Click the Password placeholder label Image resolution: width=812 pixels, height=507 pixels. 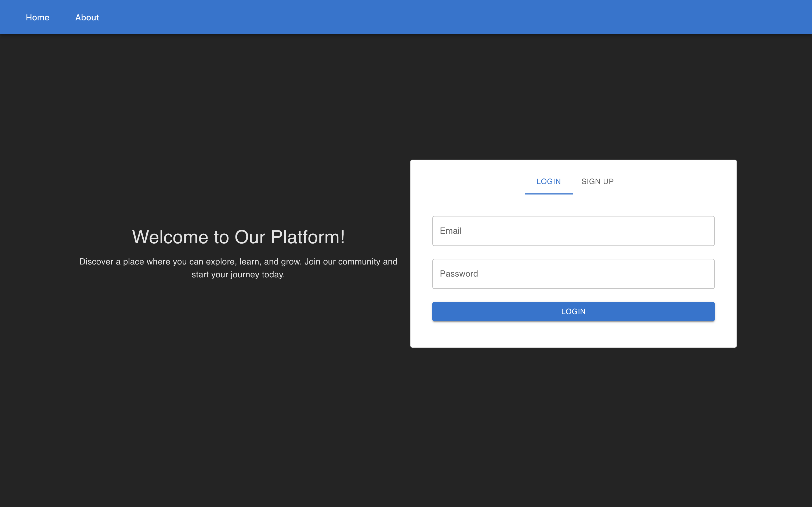pyautogui.click(x=459, y=274)
